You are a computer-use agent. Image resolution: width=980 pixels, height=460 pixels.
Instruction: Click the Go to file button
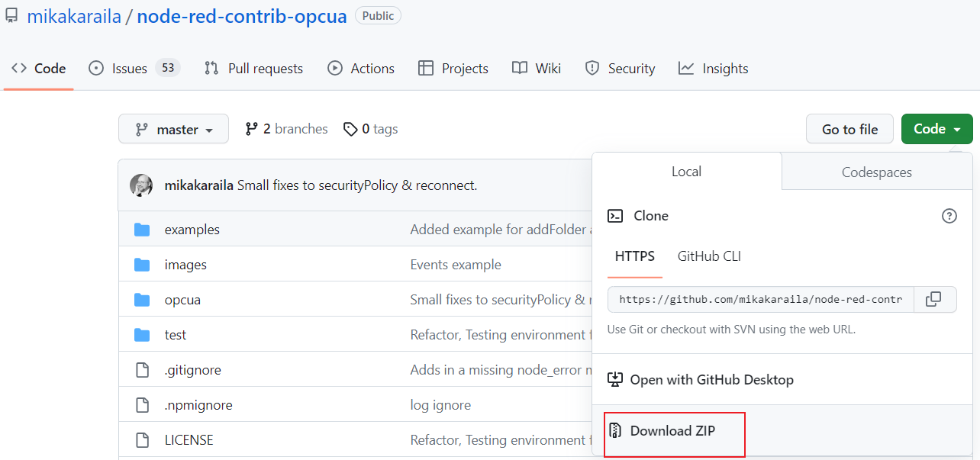click(x=849, y=129)
